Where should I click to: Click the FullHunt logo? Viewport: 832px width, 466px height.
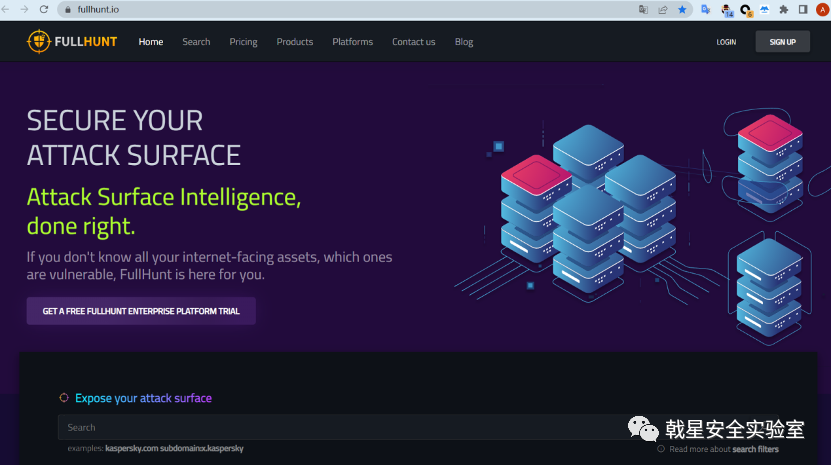pos(72,41)
